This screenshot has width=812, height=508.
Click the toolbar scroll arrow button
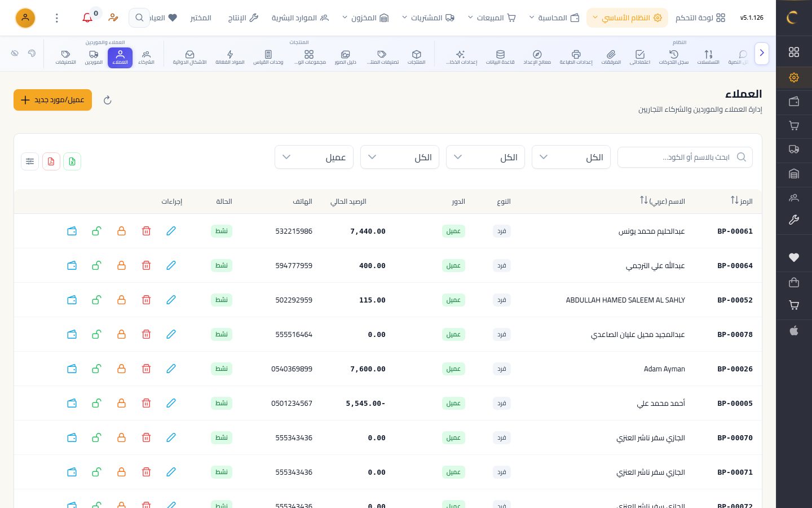(762, 53)
